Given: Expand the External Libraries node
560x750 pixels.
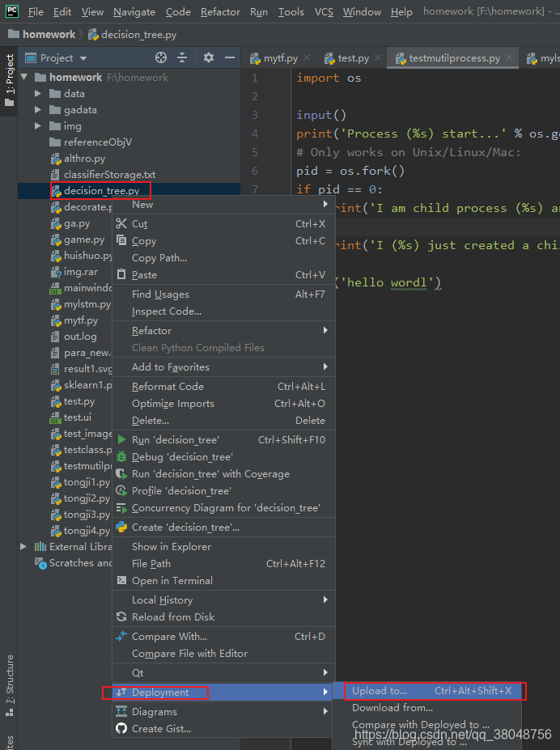Looking at the screenshot, I should tap(23, 546).
